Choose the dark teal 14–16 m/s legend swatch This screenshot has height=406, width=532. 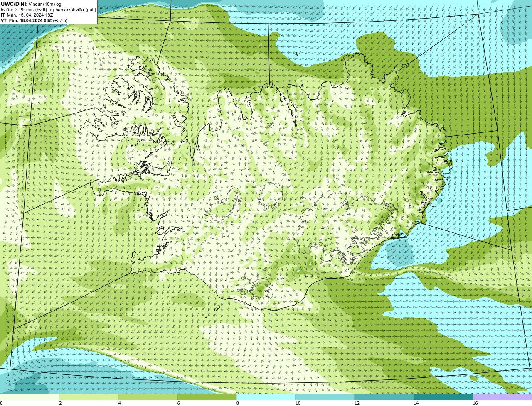443,397
